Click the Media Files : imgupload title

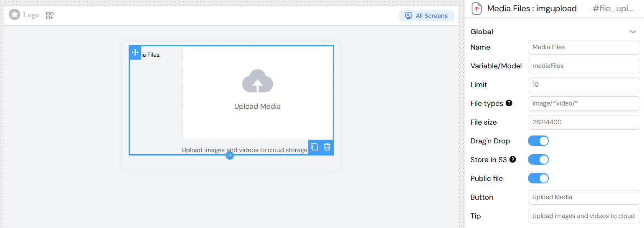(x=532, y=9)
